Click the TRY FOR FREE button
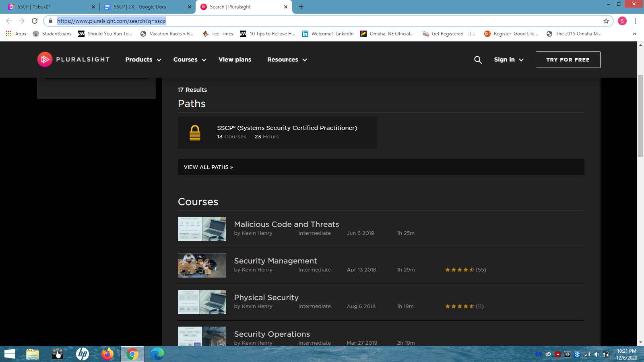This screenshot has height=362, width=644. pyautogui.click(x=568, y=60)
